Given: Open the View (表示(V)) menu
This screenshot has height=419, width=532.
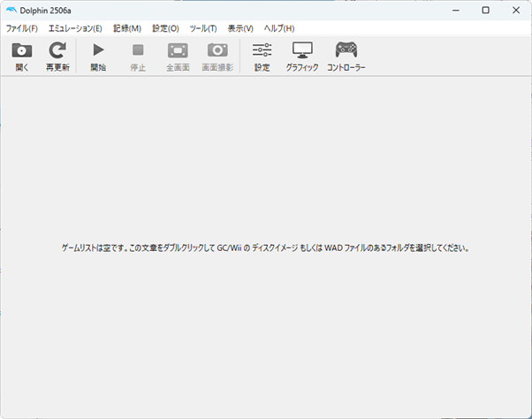Looking at the screenshot, I should pyautogui.click(x=240, y=28).
